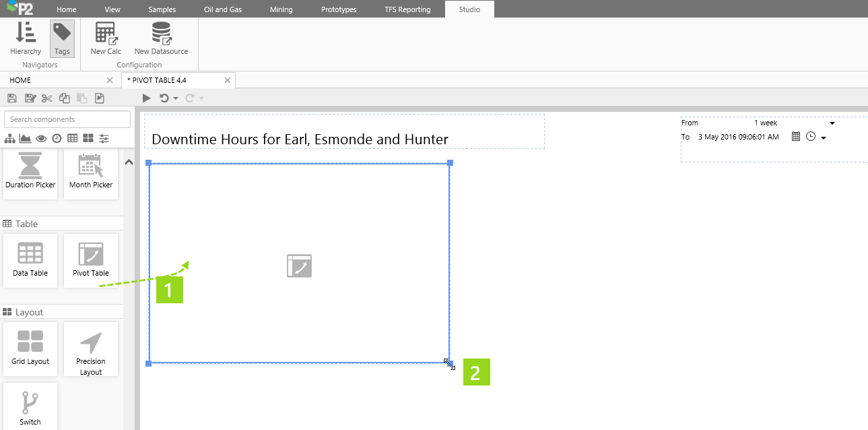
Task: Click the Navigators group label
Action: click(40, 65)
